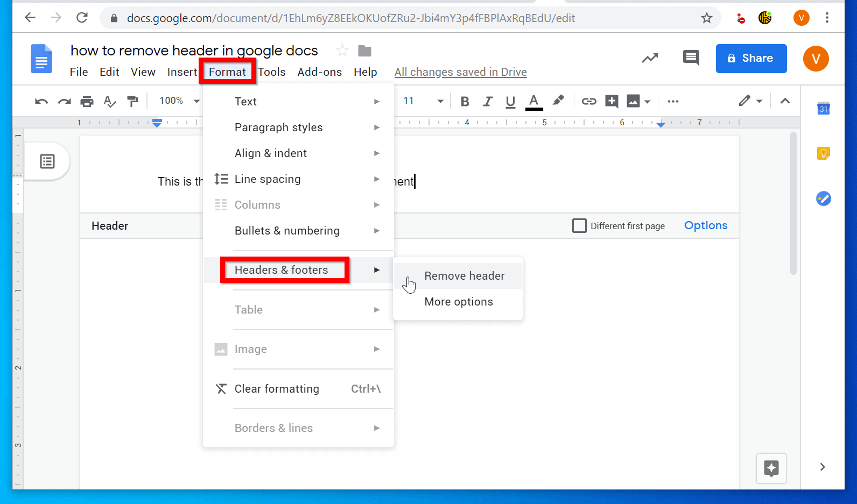Open comment history icon
Image resolution: width=857 pixels, height=504 pixels.
tap(691, 58)
